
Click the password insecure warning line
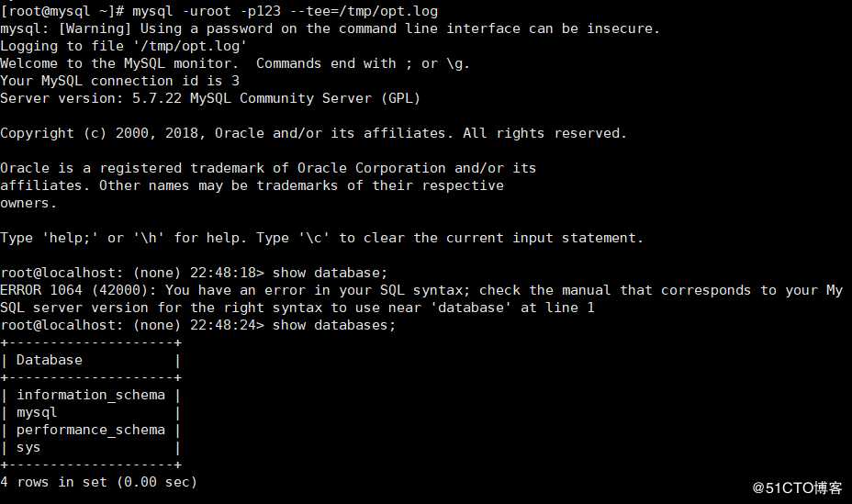click(x=330, y=28)
